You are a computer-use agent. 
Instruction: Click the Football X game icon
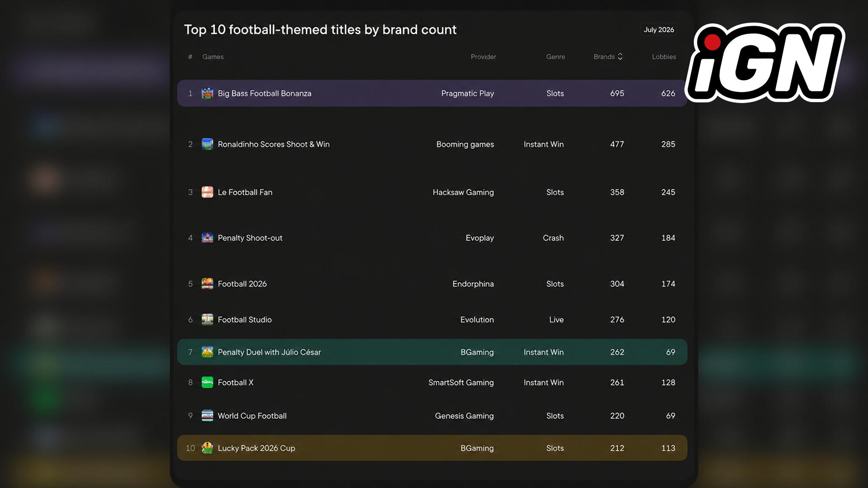point(207,382)
